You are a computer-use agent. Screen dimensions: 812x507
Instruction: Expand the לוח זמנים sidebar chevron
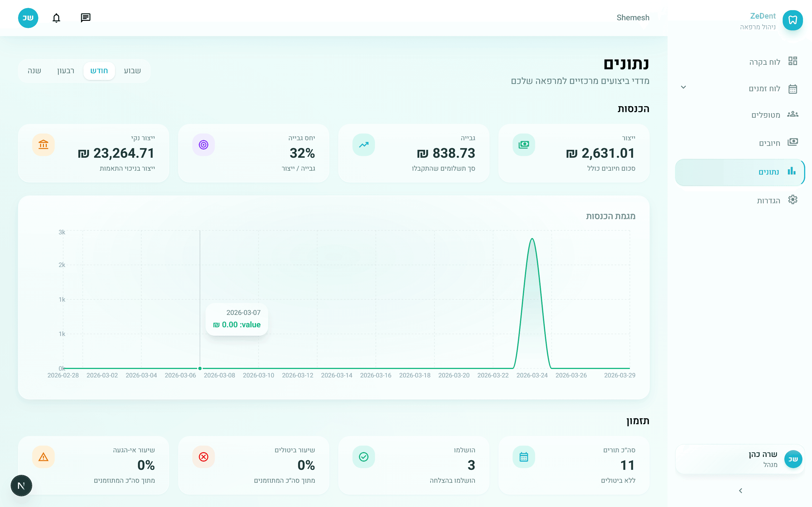click(683, 87)
